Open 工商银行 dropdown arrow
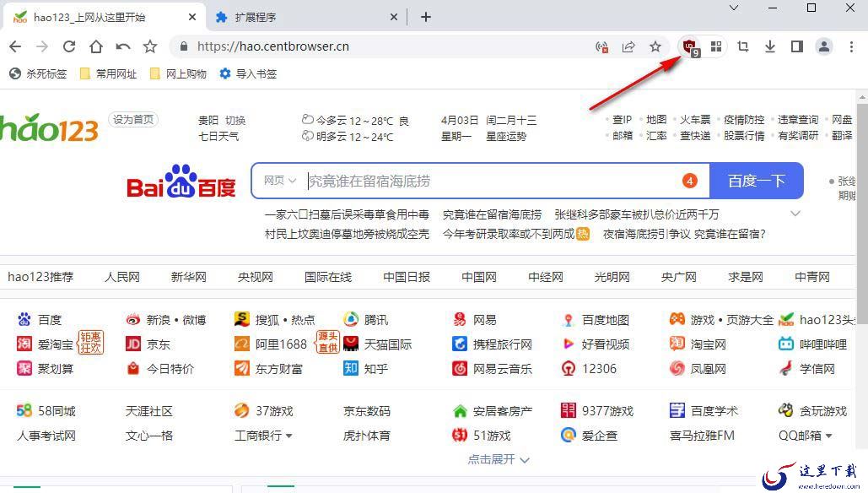The width and height of the screenshot is (868, 493). (x=288, y=436)
